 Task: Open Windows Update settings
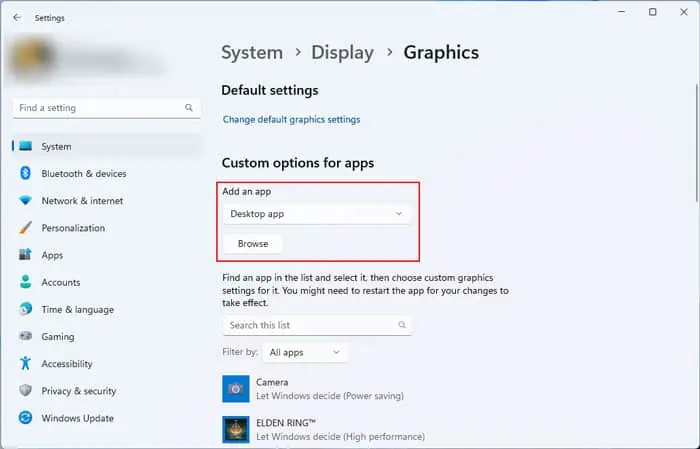tap(107, 418)
